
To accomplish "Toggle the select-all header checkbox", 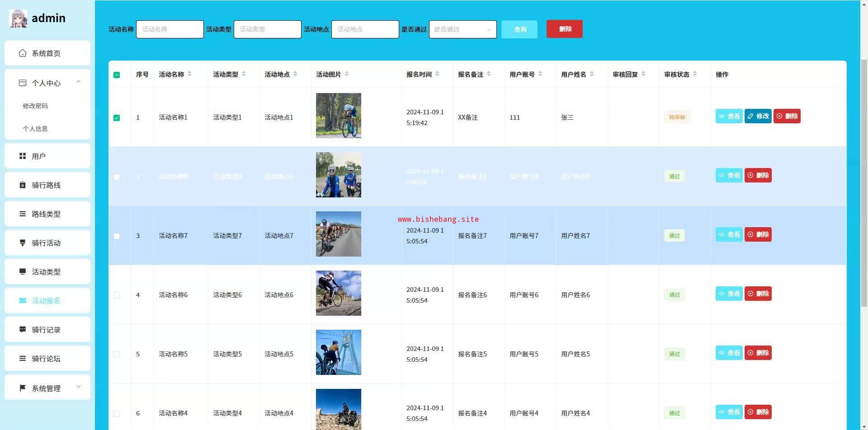I will point(117,75).
